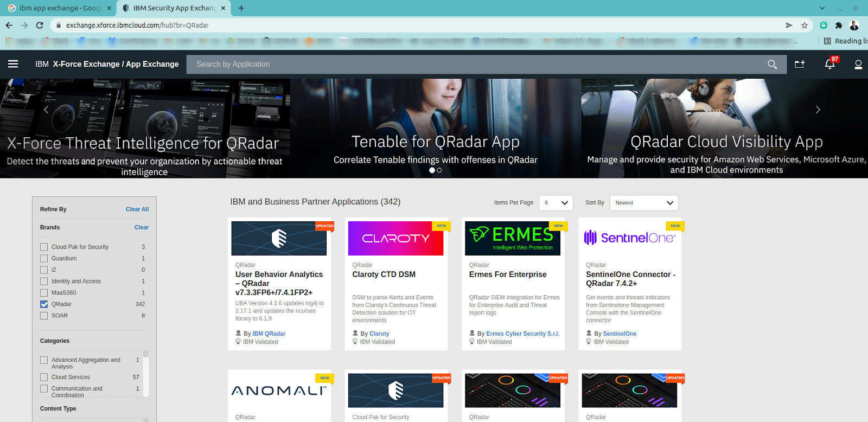Image resolution: width=868 pixels, height=422 pixels.
Task: Open the IBM QRadar author link
Action: pos(269,334)
